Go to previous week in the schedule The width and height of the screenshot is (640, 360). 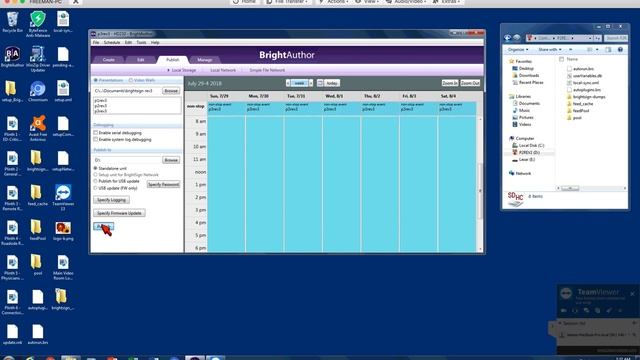click(x=288, y=83)
